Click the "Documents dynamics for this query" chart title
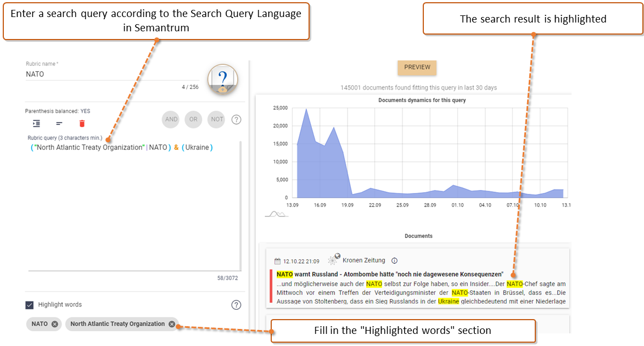 point(422,101)
